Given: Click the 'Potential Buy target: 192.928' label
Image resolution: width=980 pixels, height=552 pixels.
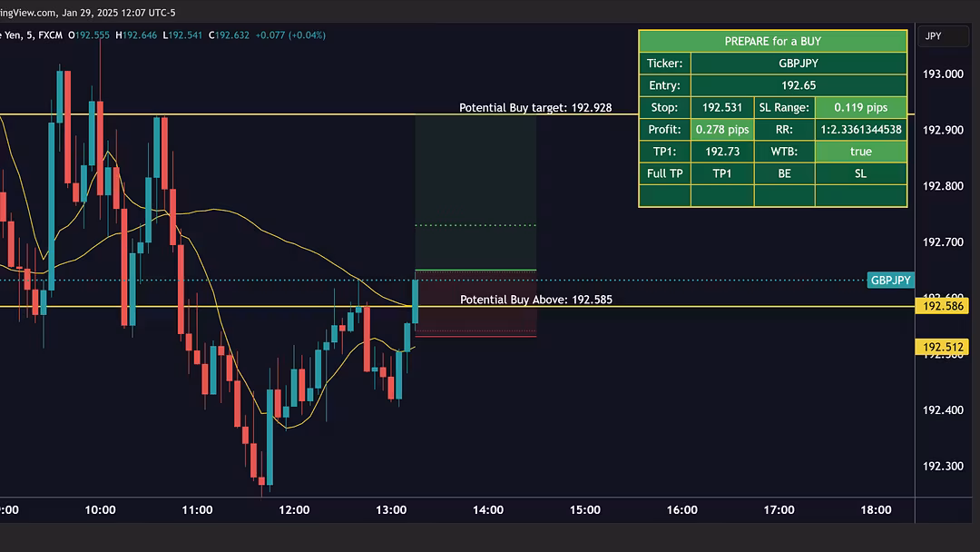Looking at the screenshot, I should tap(535, 107).
